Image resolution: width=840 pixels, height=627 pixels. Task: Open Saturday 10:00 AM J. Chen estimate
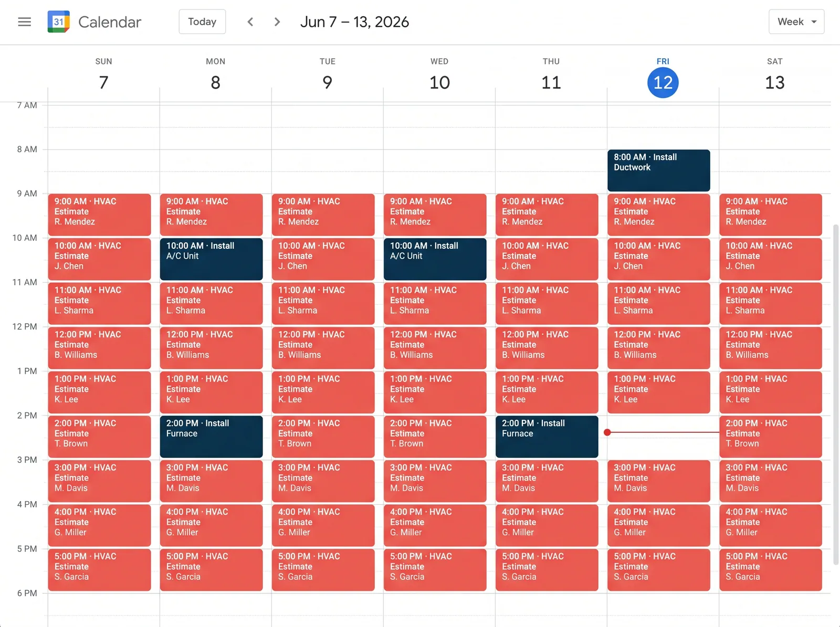tap(771, 259)
